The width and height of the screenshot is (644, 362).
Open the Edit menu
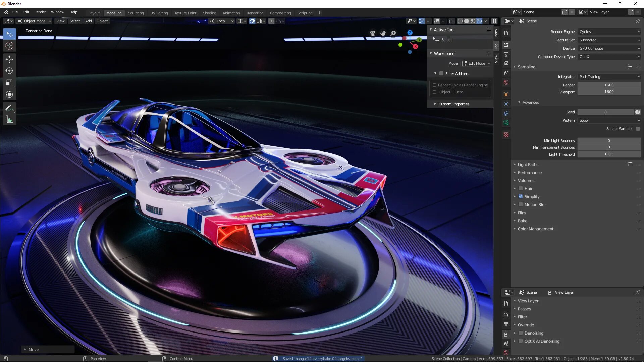(x=25, y=12)
